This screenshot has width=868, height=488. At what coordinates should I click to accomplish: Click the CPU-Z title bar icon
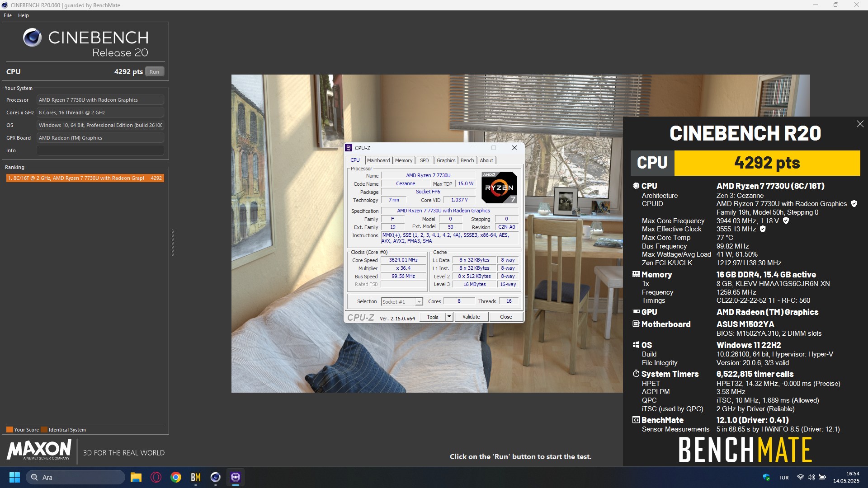point(349,148)
